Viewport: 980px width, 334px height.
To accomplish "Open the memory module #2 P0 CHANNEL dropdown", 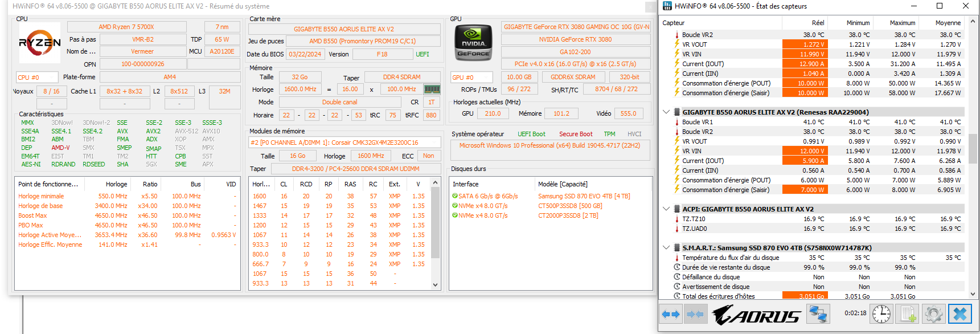I will 345,142.
